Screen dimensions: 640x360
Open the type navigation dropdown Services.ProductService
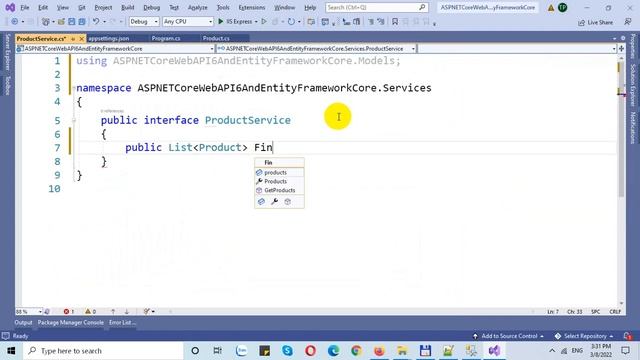tap(316, 49)
